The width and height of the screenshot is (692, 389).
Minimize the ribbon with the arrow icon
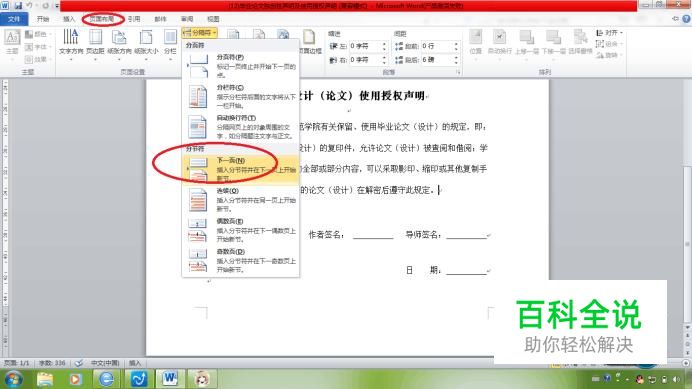pos(675,19)
